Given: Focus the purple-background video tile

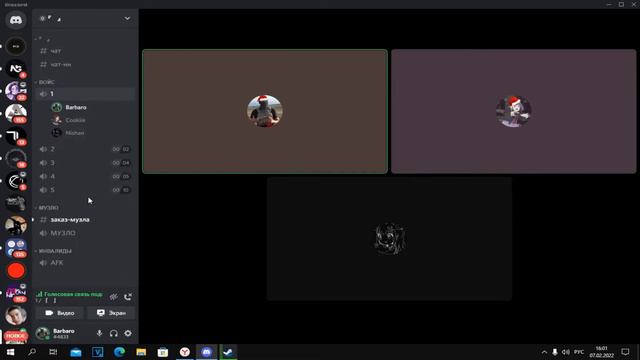Looking at the screenshot, I should [513, 111].
